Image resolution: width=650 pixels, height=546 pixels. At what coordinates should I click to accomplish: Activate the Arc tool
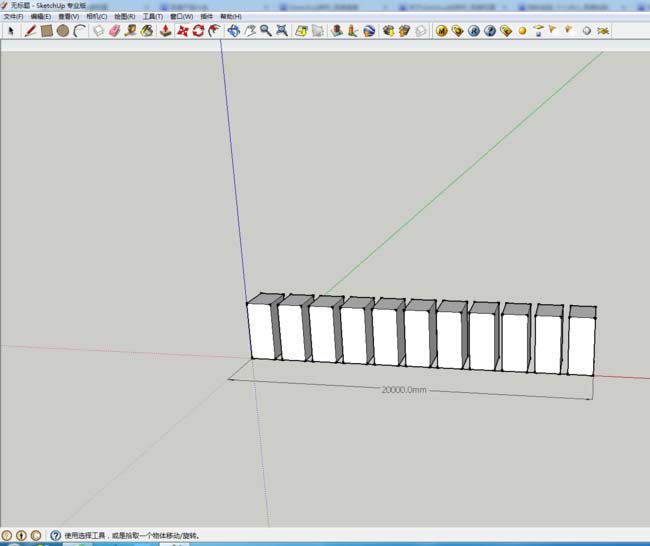(79, 31)
